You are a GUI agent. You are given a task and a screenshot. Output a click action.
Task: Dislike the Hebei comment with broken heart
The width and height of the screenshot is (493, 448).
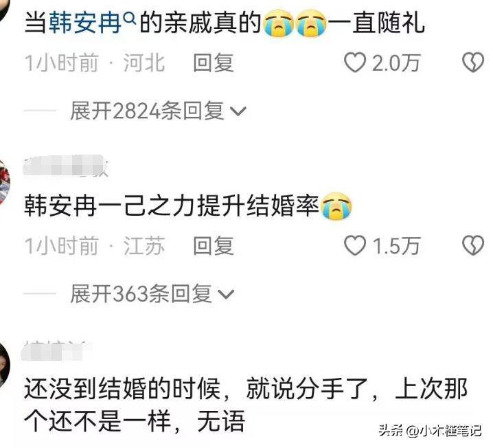point(472,63)
